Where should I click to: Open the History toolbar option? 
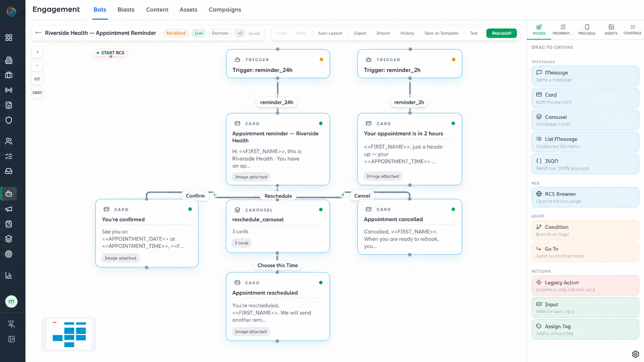(407, 33)
